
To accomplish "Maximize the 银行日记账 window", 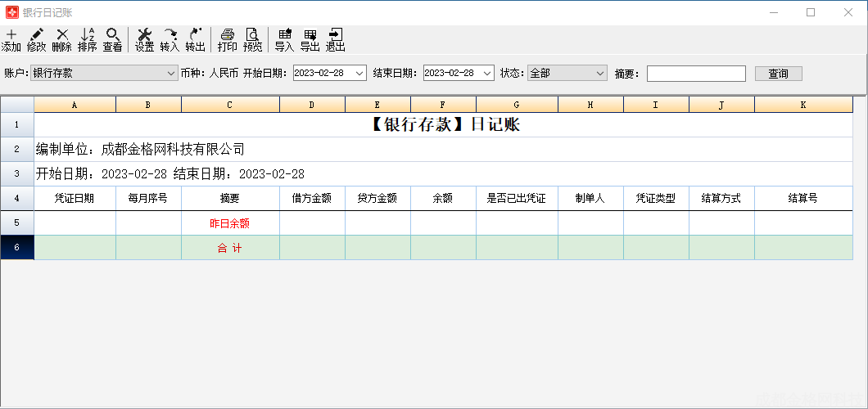I will pos(811,12).
